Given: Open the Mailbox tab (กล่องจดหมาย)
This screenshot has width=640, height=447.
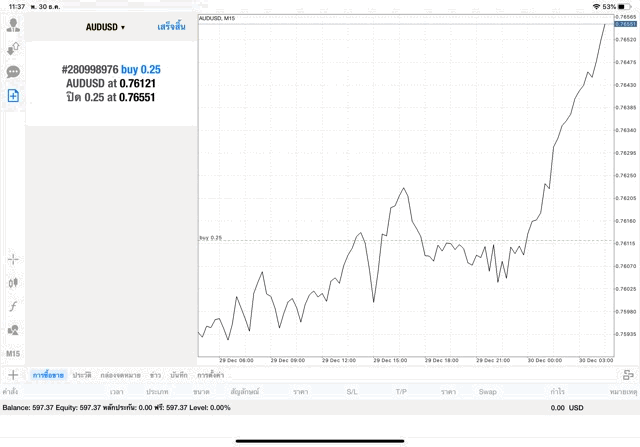Looking at the screenshot, I should (x=120, y=375).
